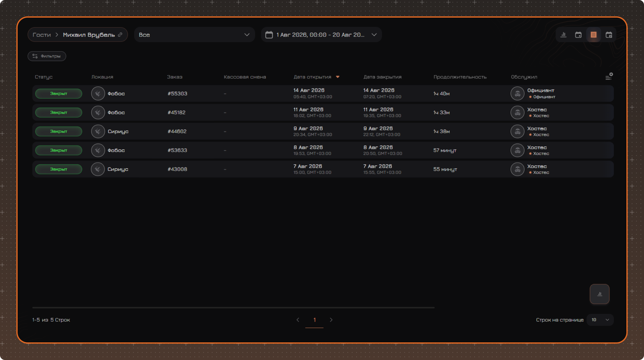
Task: Open order #44602
Action: [x=177, y=131]
